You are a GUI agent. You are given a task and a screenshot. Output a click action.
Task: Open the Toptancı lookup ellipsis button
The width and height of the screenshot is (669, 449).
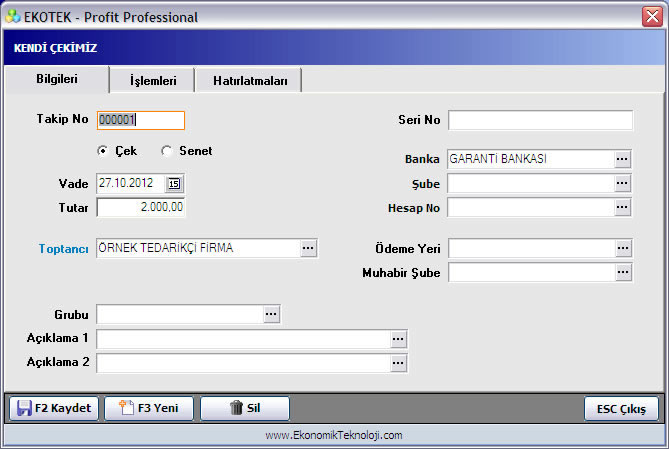click(x=308, y=248)
